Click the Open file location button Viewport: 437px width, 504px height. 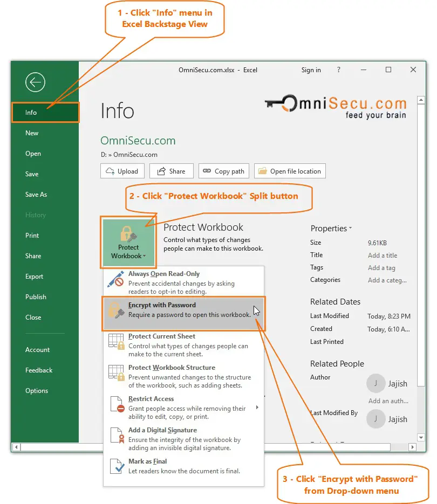[x=290, y=171]
